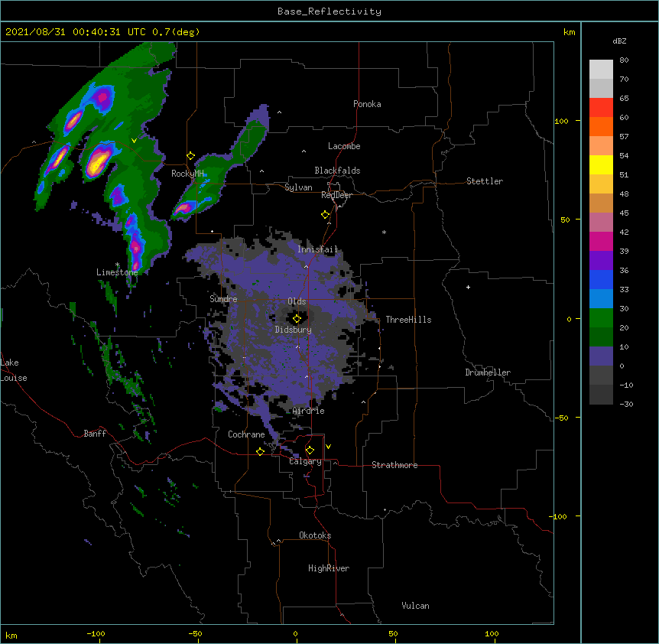The image size is (659, 644).
Task: Click the yellow v marker near Calgary
Action: pos(328,447)
